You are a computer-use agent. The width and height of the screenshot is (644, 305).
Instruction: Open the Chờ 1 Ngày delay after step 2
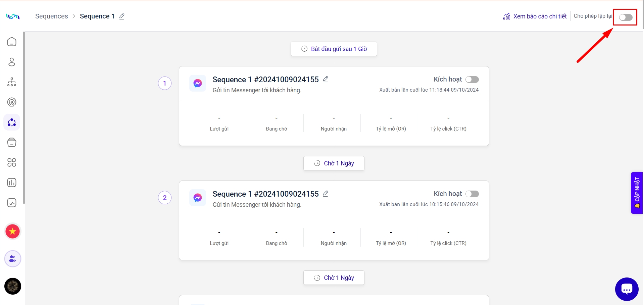click(334, 278)
